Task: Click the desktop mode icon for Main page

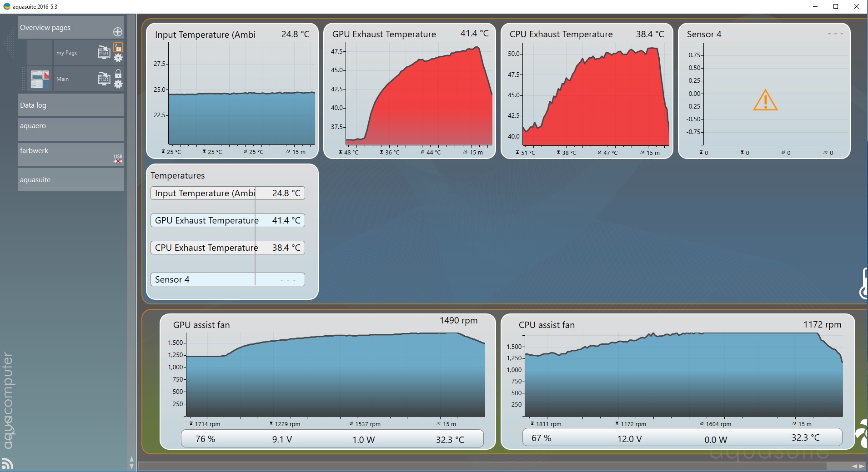Action: [104, 79]
